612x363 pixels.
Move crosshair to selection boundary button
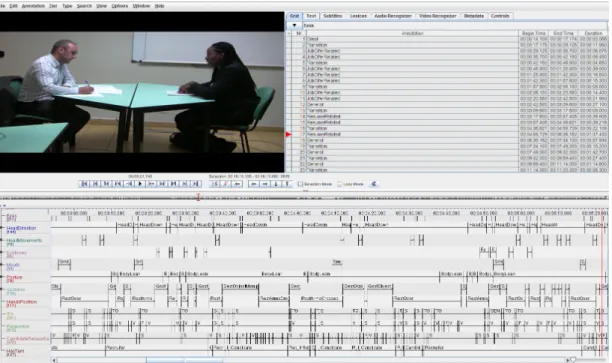pyautogui.click(x=237, y=184)
